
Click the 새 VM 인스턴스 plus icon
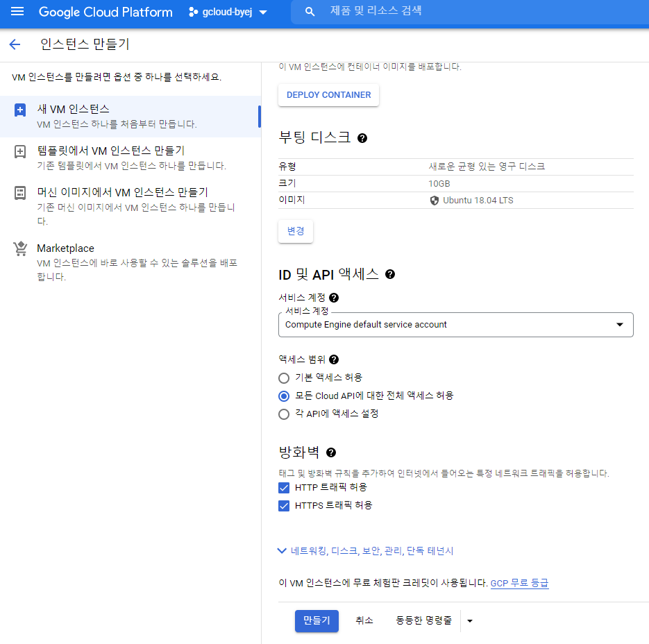20,110
